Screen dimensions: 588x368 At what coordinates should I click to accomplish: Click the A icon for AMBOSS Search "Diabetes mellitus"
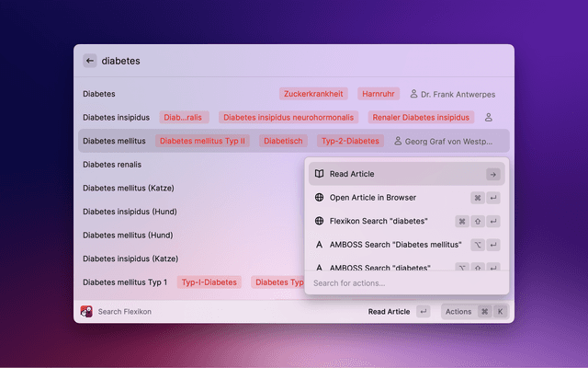tap(319, 245)
